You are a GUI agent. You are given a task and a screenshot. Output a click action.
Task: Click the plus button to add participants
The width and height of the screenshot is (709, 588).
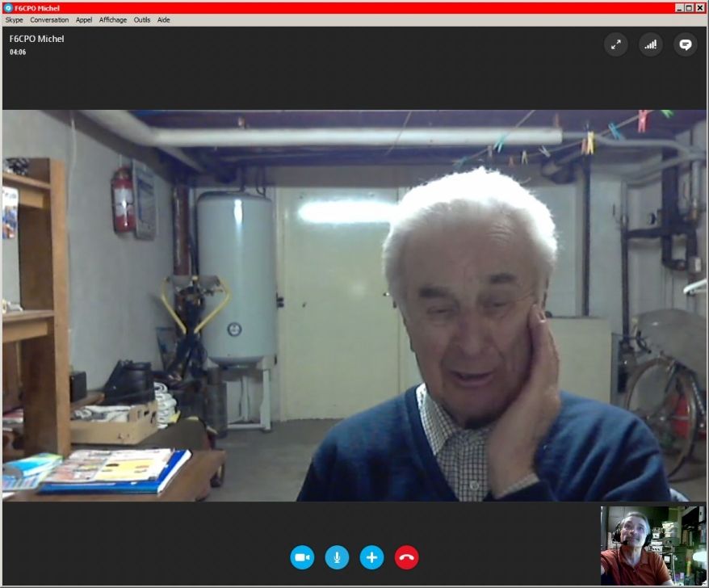click(x=371, y=557)
